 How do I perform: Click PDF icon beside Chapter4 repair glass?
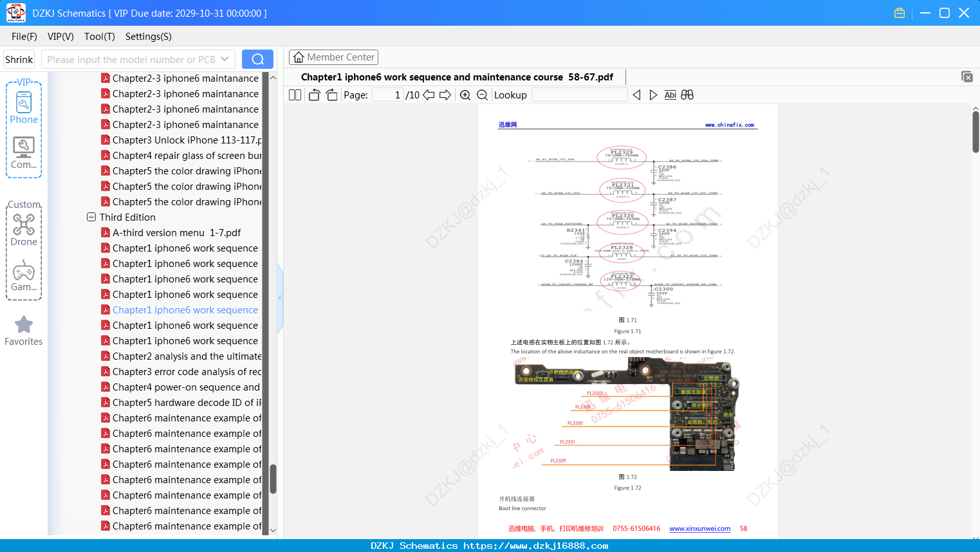click(106, 155)
